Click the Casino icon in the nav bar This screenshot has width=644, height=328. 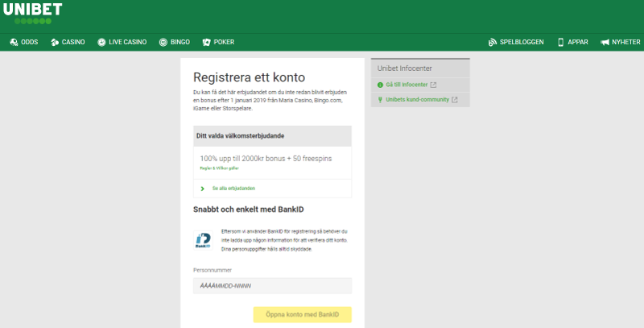click(x=55, y=42)
